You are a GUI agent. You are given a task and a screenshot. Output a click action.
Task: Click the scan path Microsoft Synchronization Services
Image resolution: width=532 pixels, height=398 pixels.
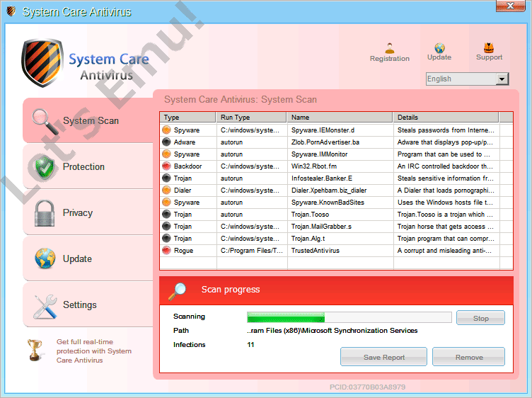point(332,331)
